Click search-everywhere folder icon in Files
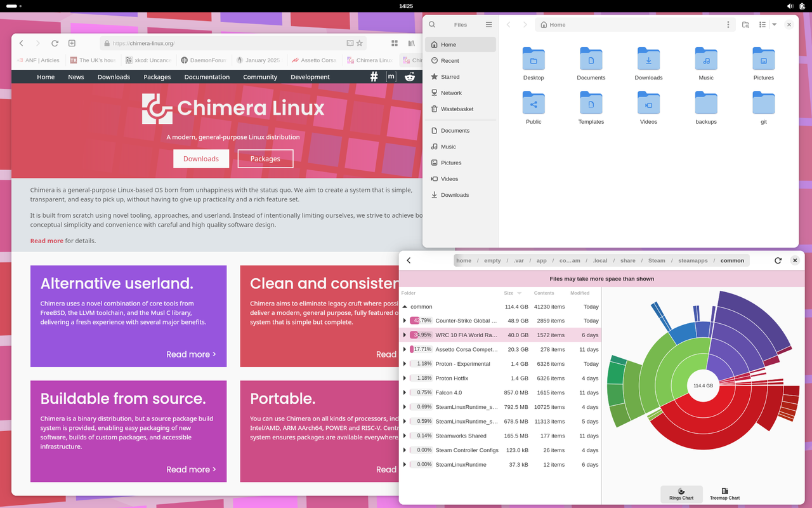The image size is (812, 508). tap(745, 25)
